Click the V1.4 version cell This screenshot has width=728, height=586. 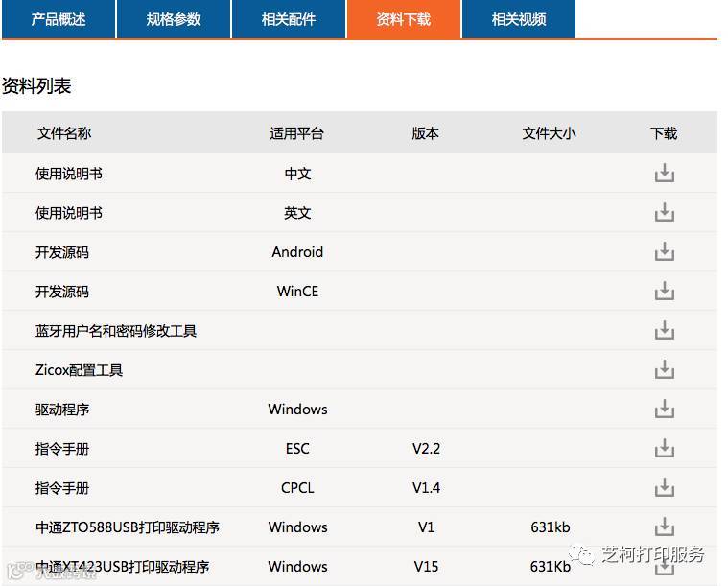point(426,488)
